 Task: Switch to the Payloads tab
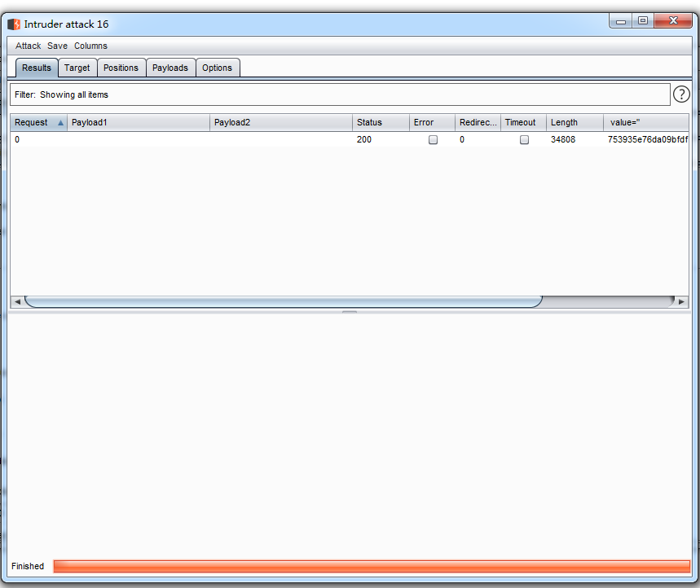pyautogui.click(x=170, y=68)
